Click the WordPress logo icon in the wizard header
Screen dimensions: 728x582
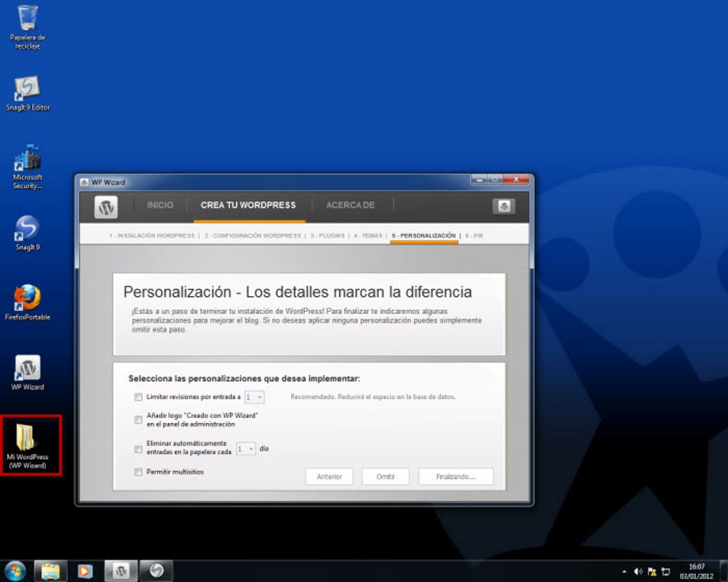click(x=106, y=207)
